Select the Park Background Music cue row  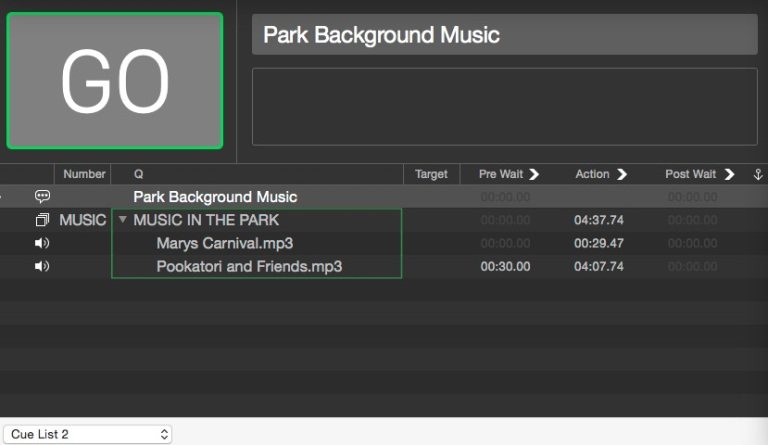215,197
